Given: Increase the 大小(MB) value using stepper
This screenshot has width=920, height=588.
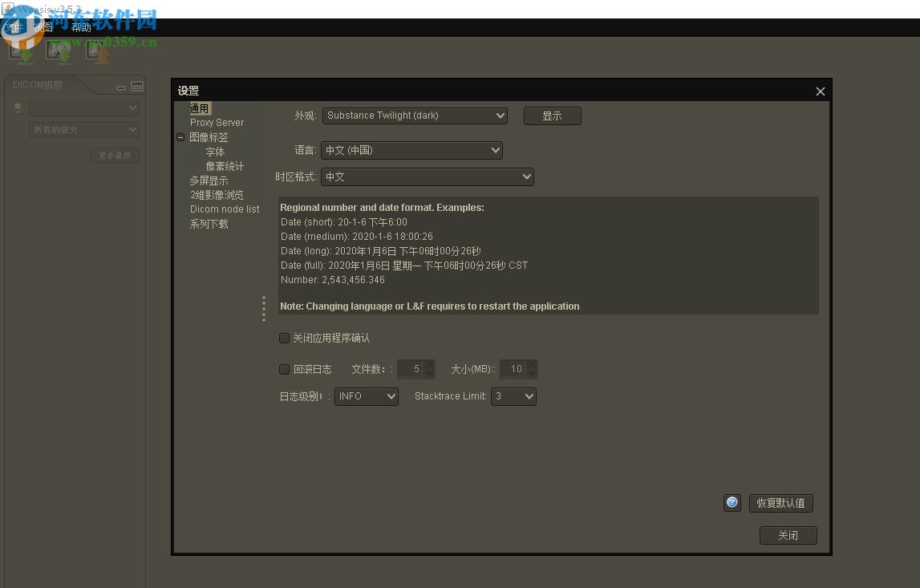Looking at the screenshot, I should point(532,366).
